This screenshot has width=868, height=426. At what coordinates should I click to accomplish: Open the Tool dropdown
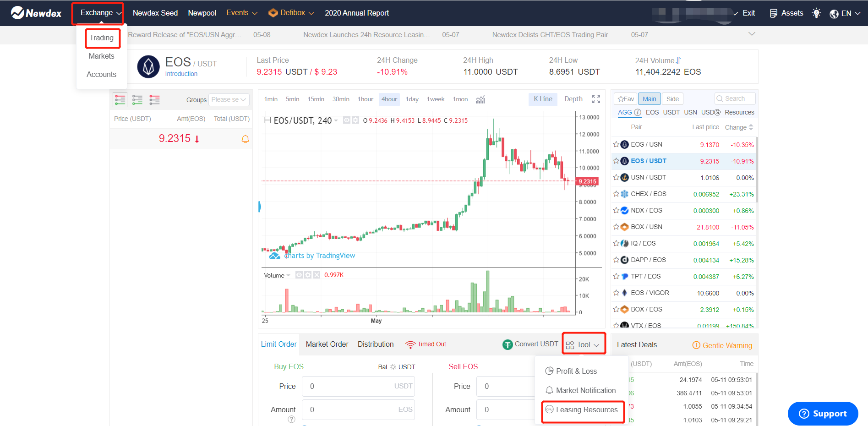tap(584, 344)
